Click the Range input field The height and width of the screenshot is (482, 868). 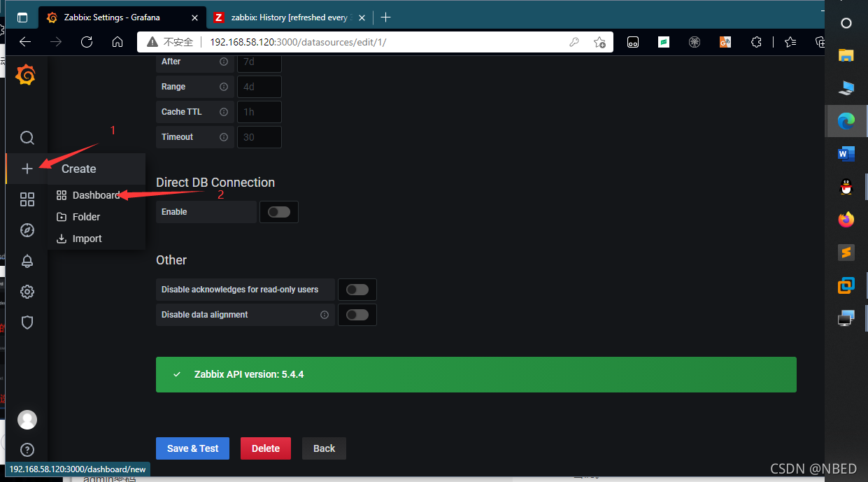click(259, 87)
